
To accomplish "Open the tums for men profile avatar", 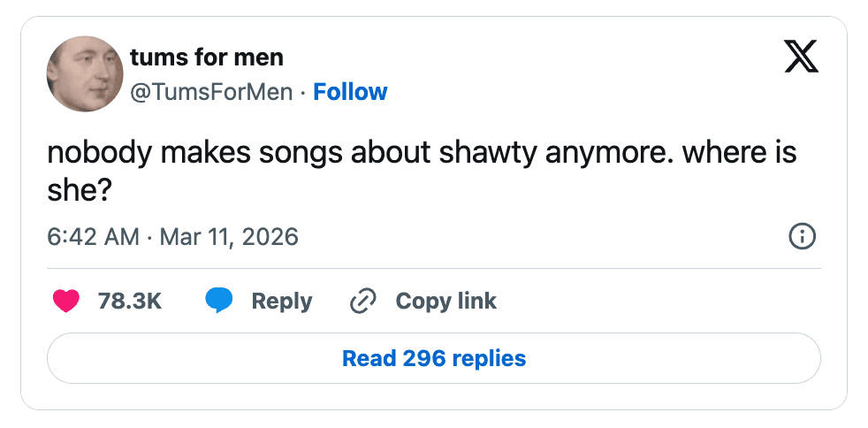I will coord(84,74).
